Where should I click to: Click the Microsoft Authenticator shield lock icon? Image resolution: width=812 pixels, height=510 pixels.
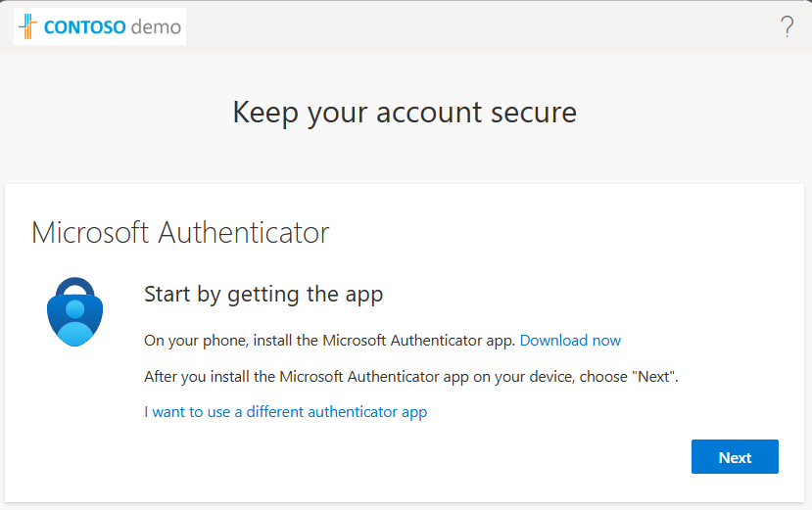pyautogui.click(x=75, y=311)
